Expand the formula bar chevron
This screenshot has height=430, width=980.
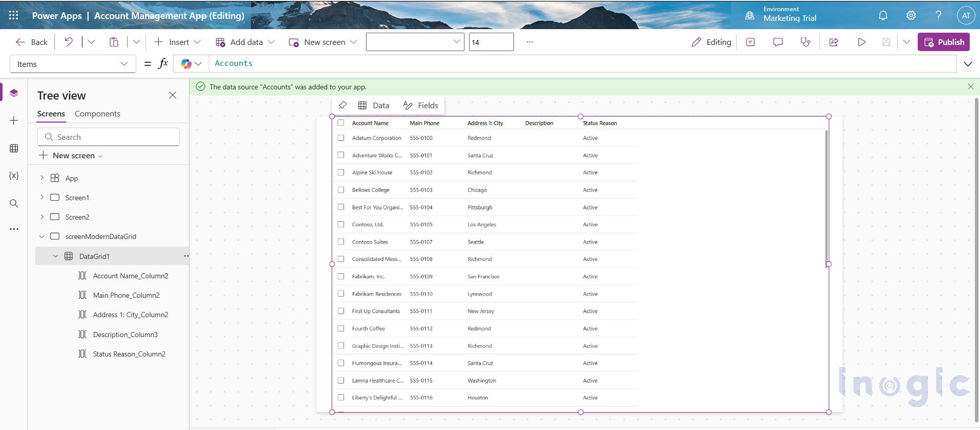click(x=968, y=64)
